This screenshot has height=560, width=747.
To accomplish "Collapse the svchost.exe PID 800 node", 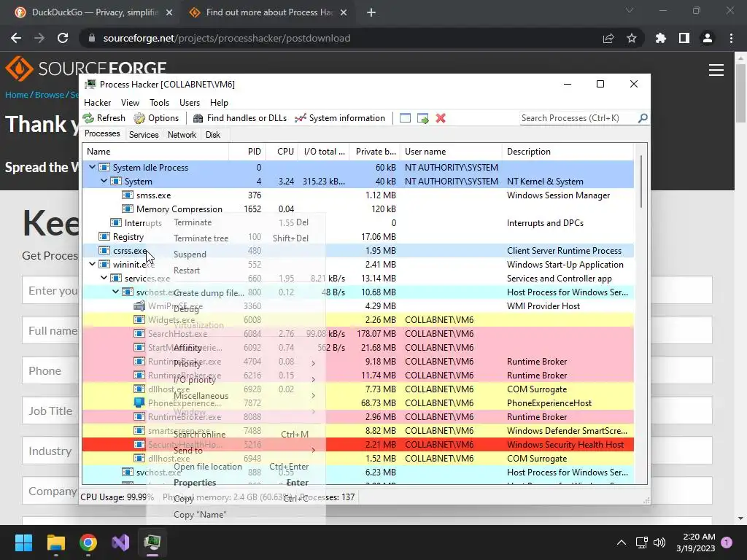I will (x=116, y=292).
